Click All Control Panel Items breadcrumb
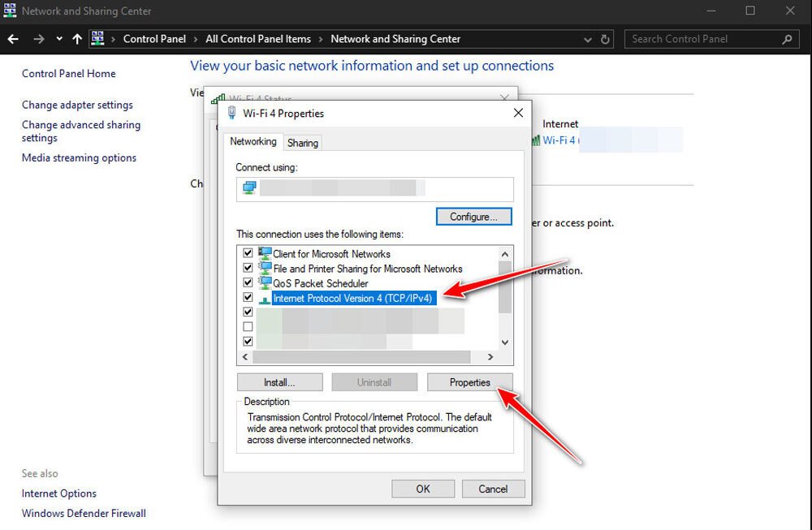Image resolution: width=812 pixels, height=530 pixels. click(x=258, y=39)
